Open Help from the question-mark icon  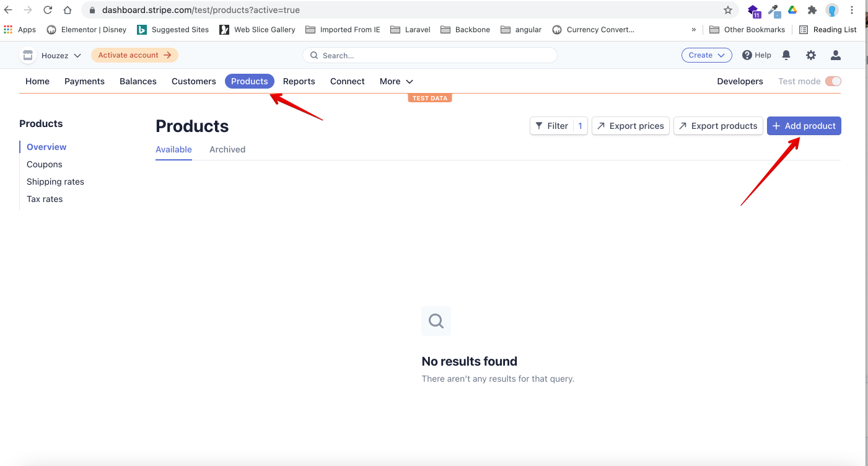756,55
